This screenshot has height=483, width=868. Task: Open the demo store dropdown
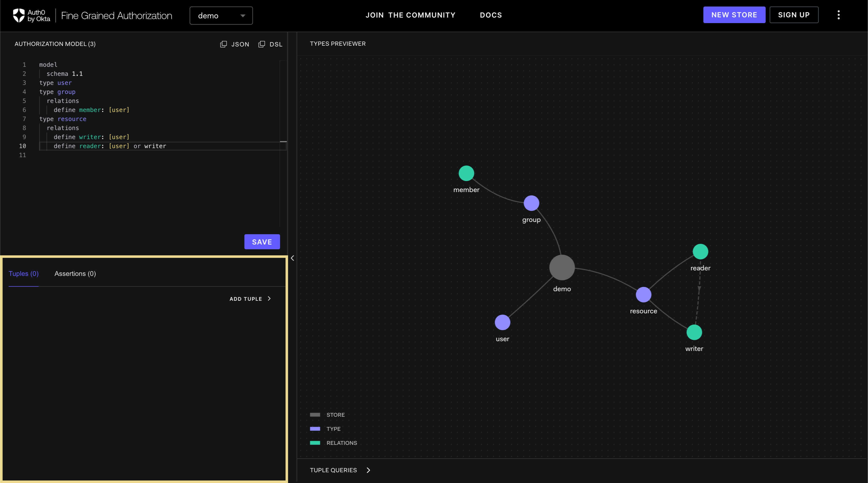(x=221, y=16)
